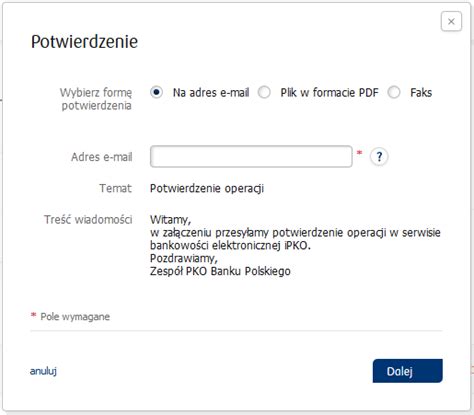Click the red asterisk beside the e-mail field

tap(359, 153)
